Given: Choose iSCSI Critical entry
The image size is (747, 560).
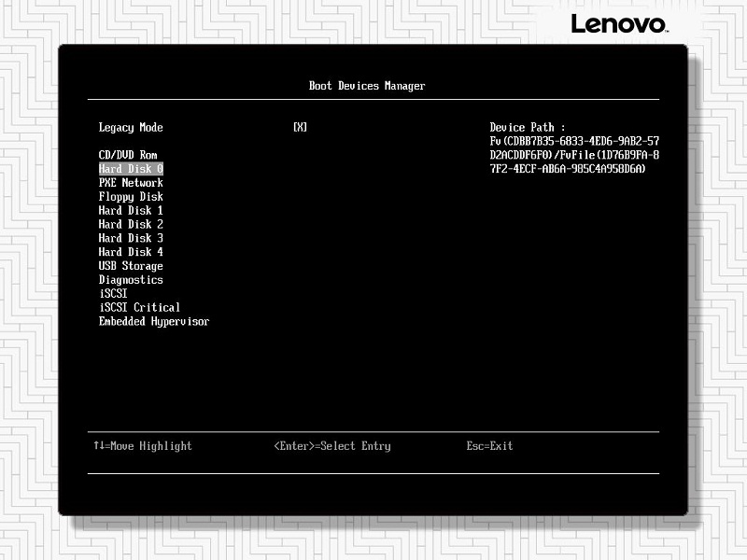Looking at the screenshot, I should (x=139, y=307).
